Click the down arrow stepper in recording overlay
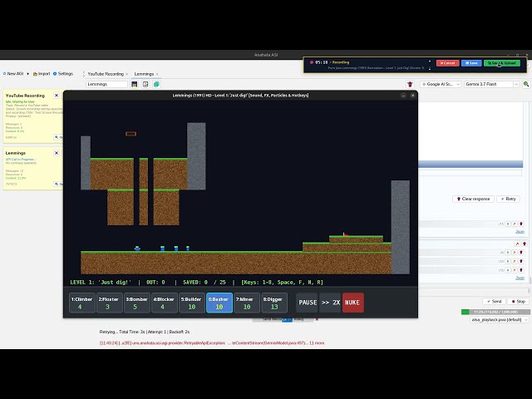 coord(430,69)
